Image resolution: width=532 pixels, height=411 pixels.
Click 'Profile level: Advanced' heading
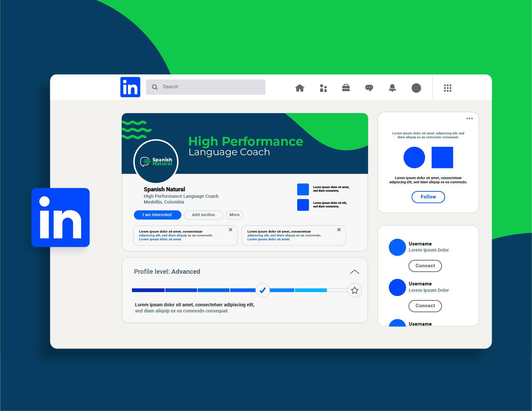click(167, 272)
